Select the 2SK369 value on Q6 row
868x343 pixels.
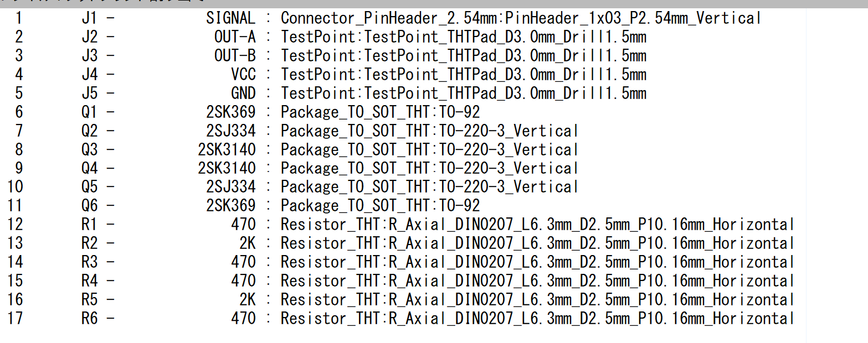pos(230,206)
